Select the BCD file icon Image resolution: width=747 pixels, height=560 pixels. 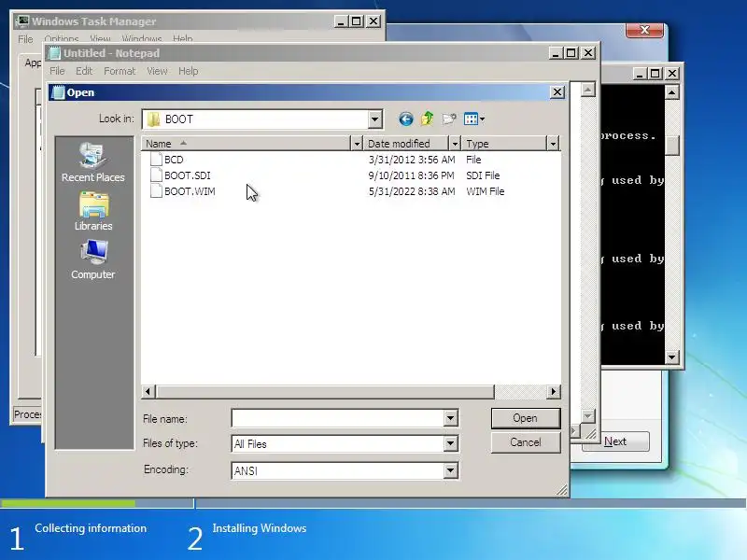156,159
